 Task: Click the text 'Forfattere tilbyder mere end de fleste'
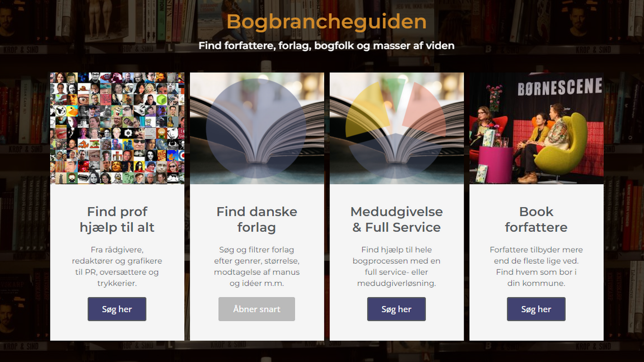point(536,255)
